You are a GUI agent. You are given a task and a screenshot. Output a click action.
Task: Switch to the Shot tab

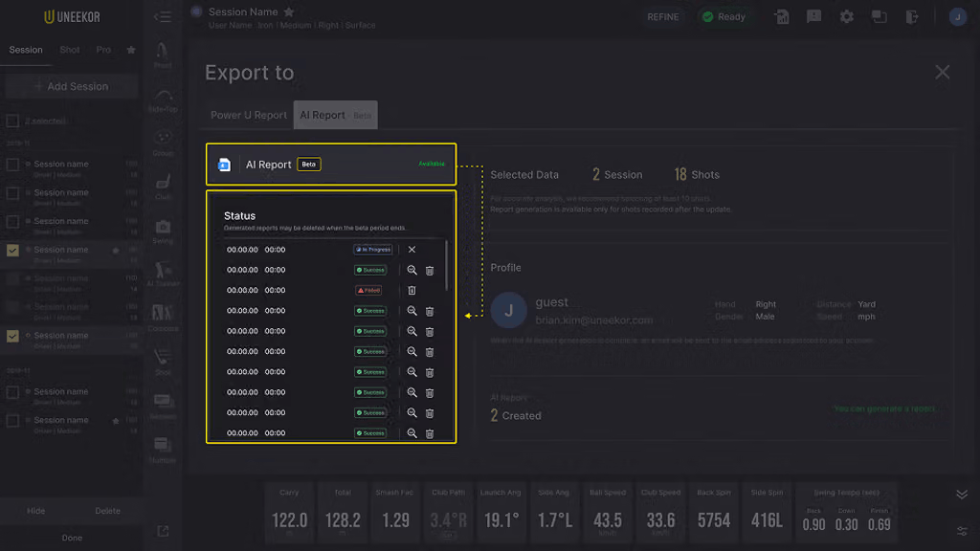[x=69, y=50]
